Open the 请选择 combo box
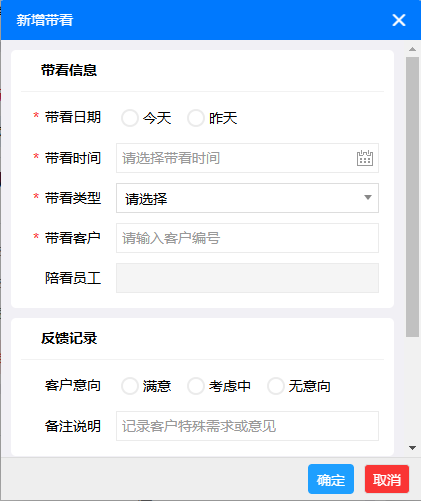The image size is (421, 501). [247, 198]
